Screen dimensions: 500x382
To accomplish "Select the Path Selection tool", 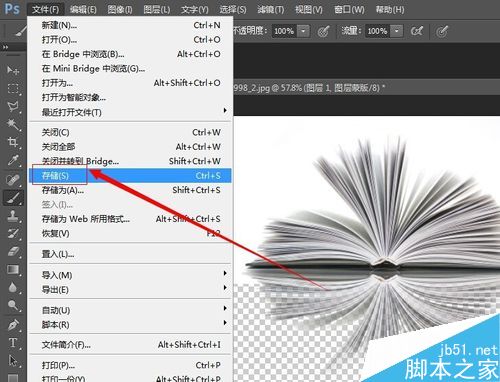I will [13, 361].
